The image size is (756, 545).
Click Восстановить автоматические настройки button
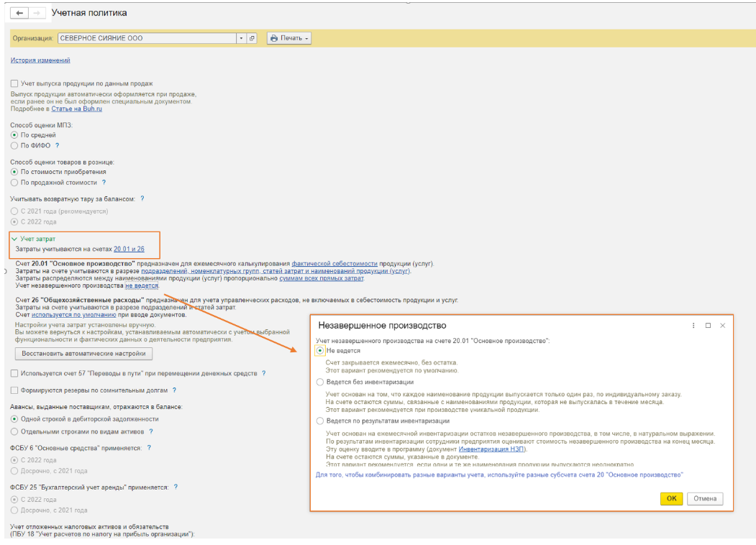point(83,354)
